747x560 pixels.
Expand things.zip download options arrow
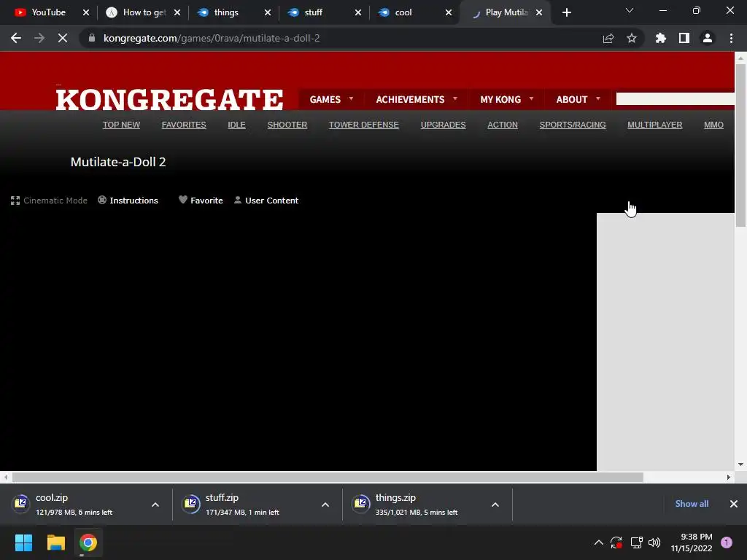point(495,505)
